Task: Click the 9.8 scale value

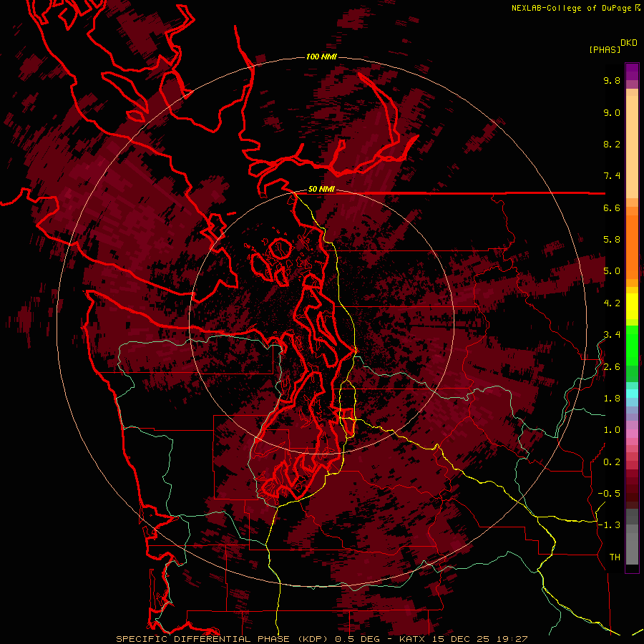Action: [x=612, y=80]
